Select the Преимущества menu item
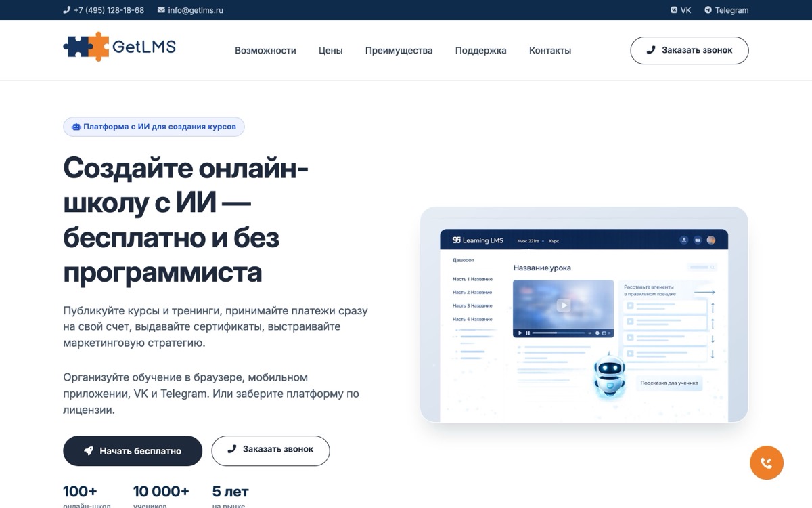The width and height of the screenshot is (812, 508). click(399, 50)
